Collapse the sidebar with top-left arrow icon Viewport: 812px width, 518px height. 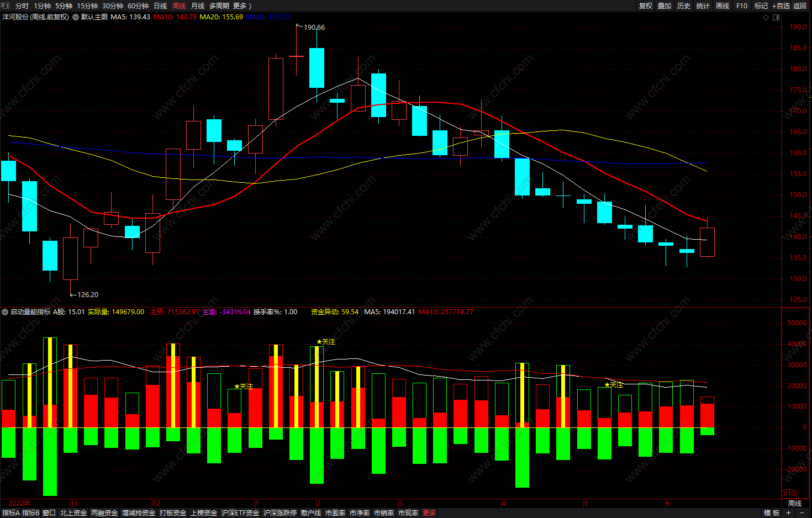[x=6, y=6]
